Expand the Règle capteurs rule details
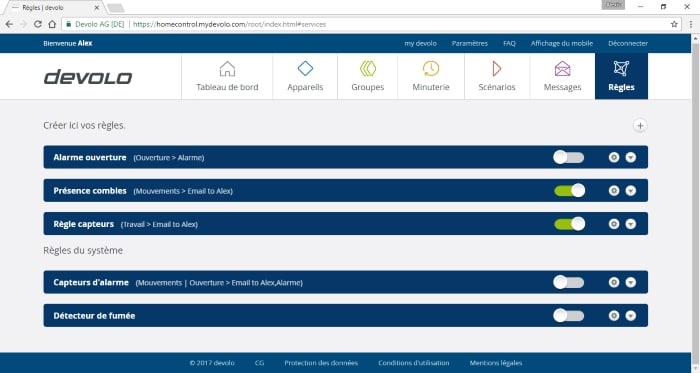 click(x=630, y=224)
